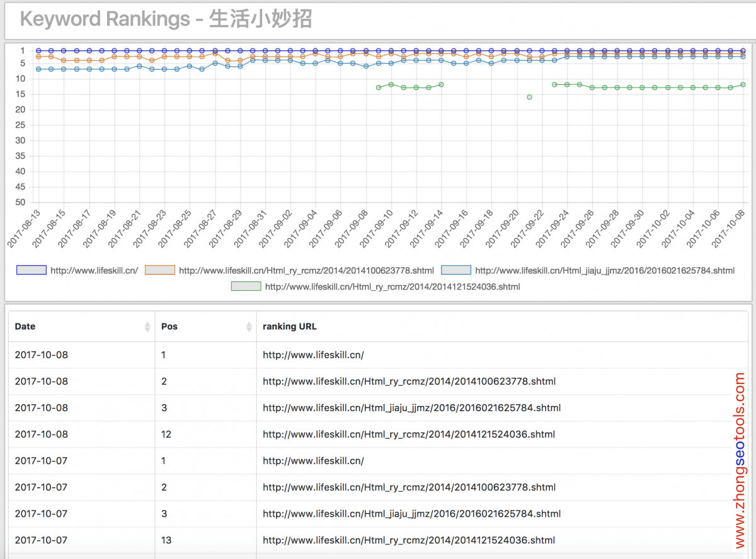
Task: Click the last green data point on 2017-10-08
Action: coord(743,84)
